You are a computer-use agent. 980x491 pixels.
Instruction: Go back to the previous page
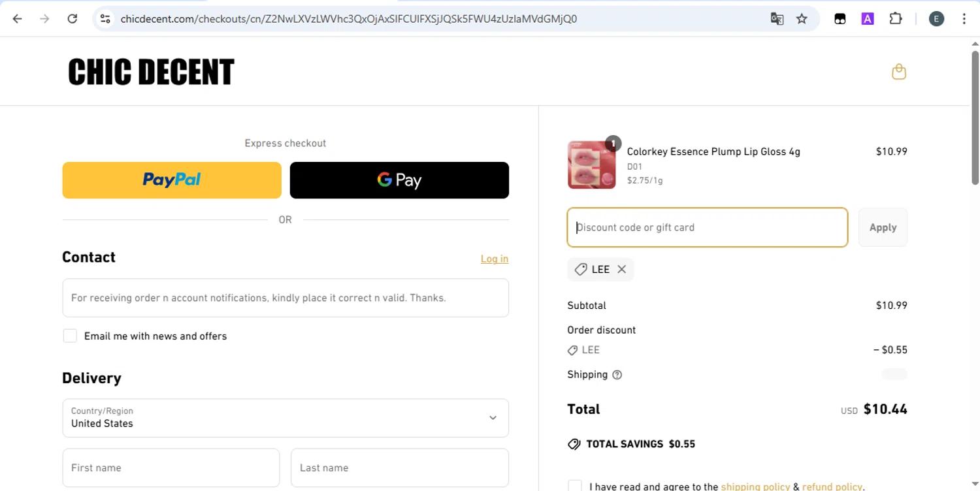18,19
